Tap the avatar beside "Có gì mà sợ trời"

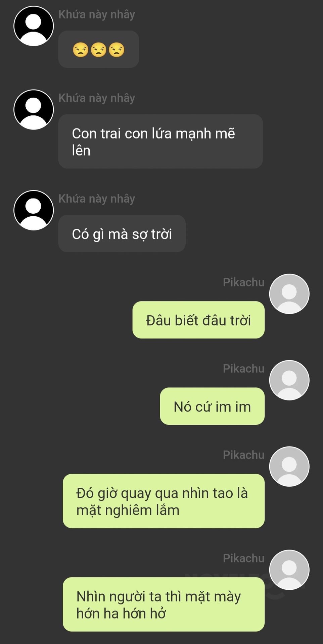tap(34, 210)
